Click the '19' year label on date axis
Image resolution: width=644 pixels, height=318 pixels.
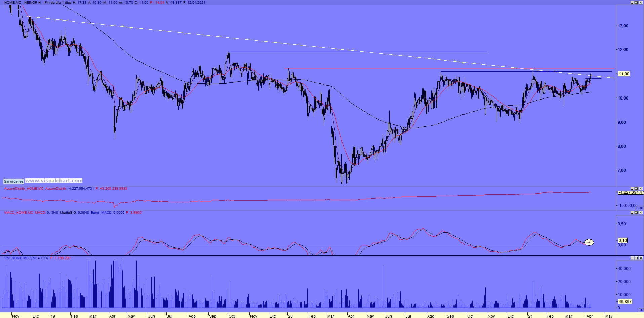(x=52, y=316)
